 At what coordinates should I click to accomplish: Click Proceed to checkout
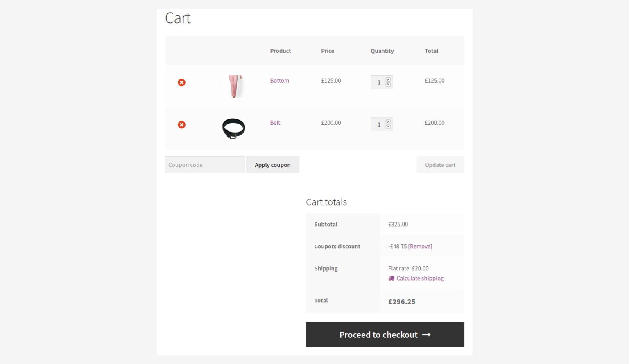[x=378, y=335]
